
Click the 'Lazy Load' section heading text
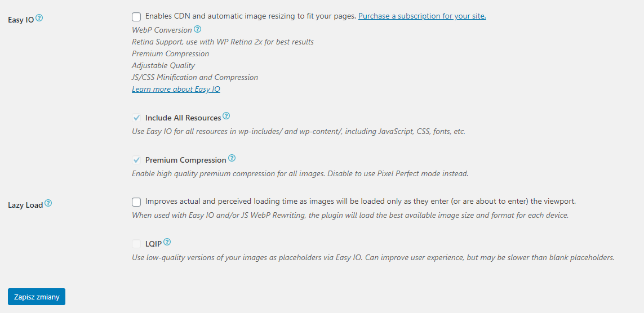click(25, 205)
